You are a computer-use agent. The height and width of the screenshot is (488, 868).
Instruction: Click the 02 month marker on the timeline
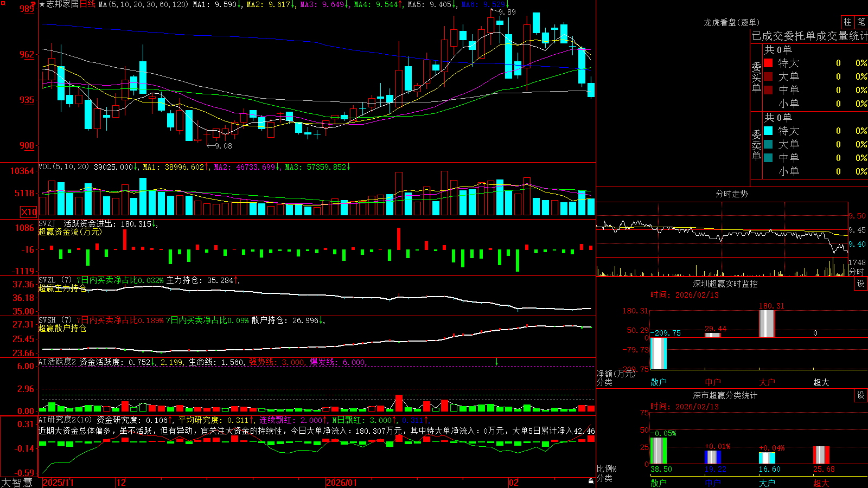514,483
